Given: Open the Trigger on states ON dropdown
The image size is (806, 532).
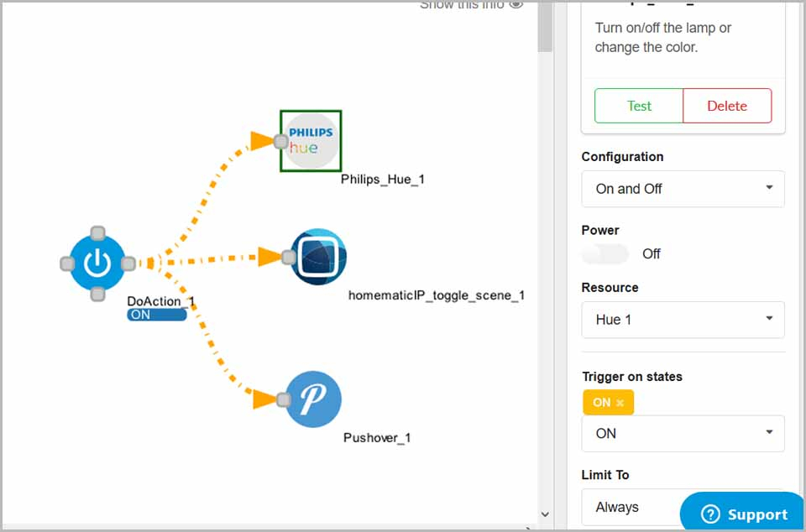Looking at the screenshot, I should pos(683,434).
